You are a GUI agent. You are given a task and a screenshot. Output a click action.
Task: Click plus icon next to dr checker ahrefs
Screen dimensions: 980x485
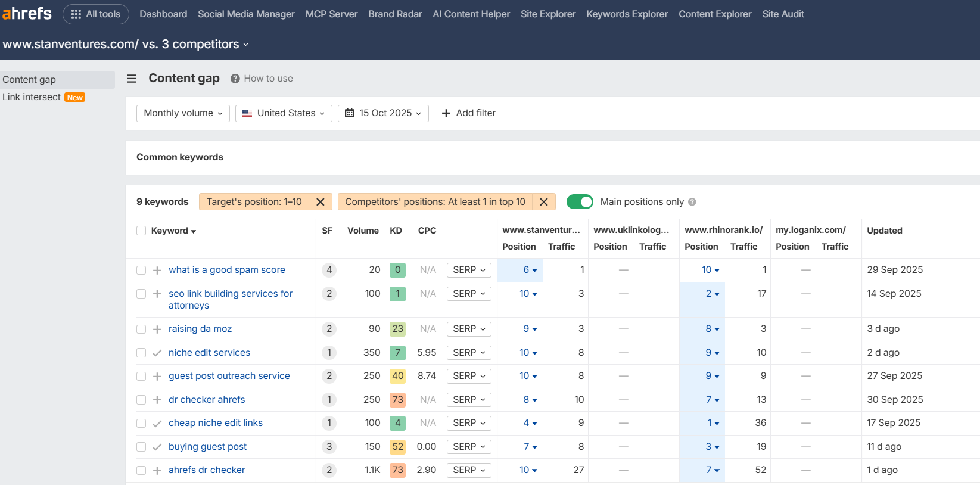coord(157,400)
